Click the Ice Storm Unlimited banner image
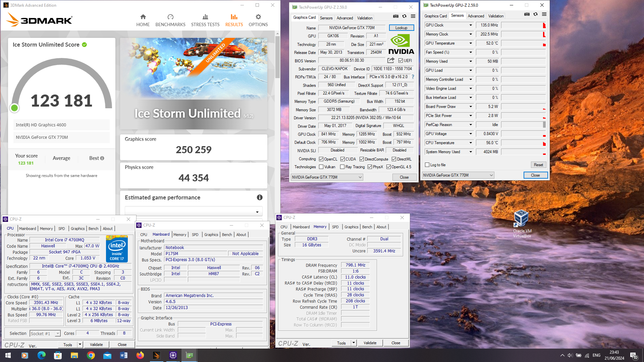Viewport: 644px width, 362px height. tap(194, 83)
